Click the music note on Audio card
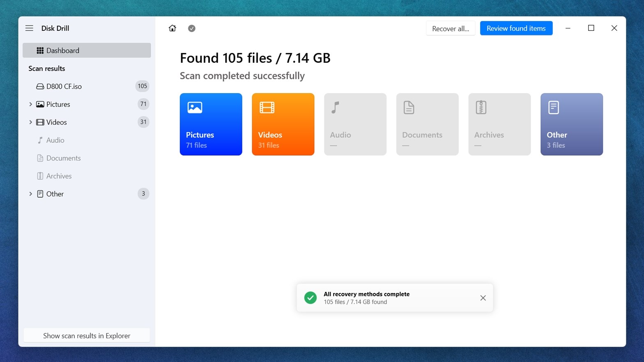The height and width of the screenshot is (362, 644). [x=336, y=108]
